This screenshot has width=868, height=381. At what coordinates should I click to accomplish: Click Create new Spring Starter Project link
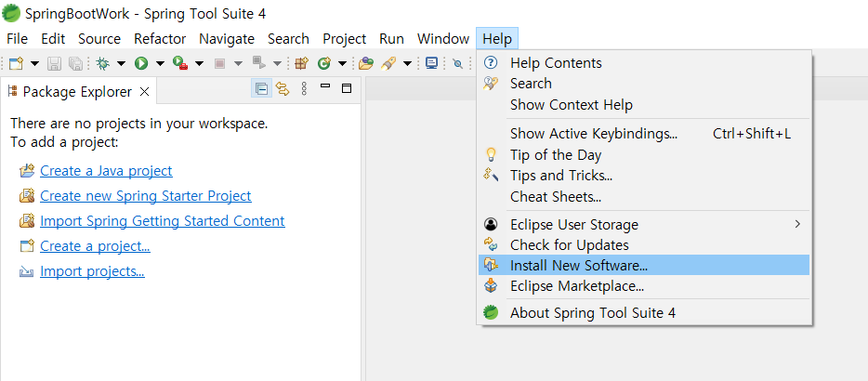tap(146, 195)
